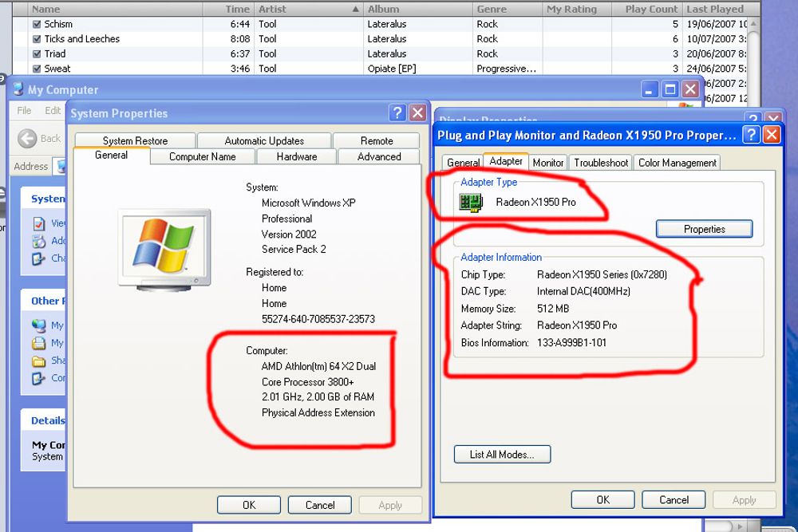Click the View system information icon in System Tasks
This screenshot has height=532, width=798.
click(38, 223)
